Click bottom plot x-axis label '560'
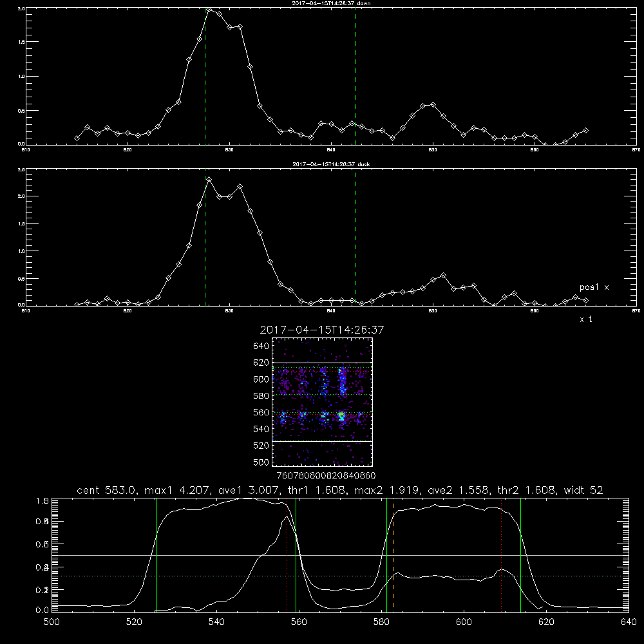644x644 pixels. click(x=299, y=622)
